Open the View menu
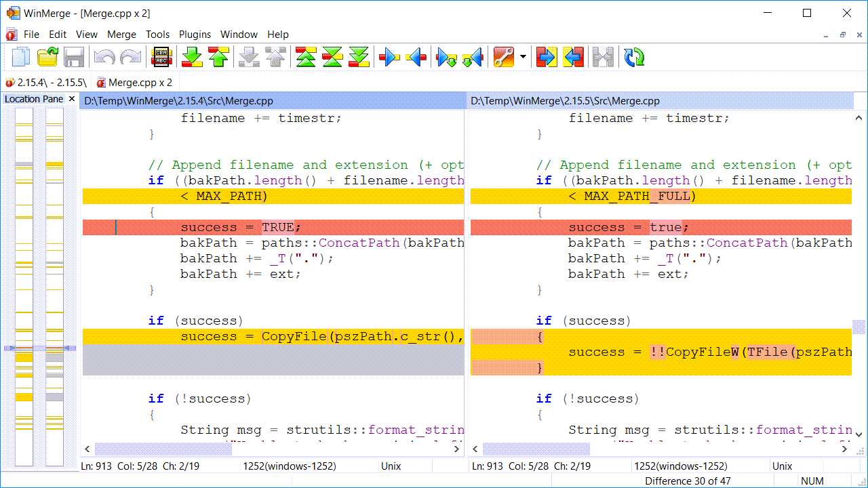 tap(87, 34)
